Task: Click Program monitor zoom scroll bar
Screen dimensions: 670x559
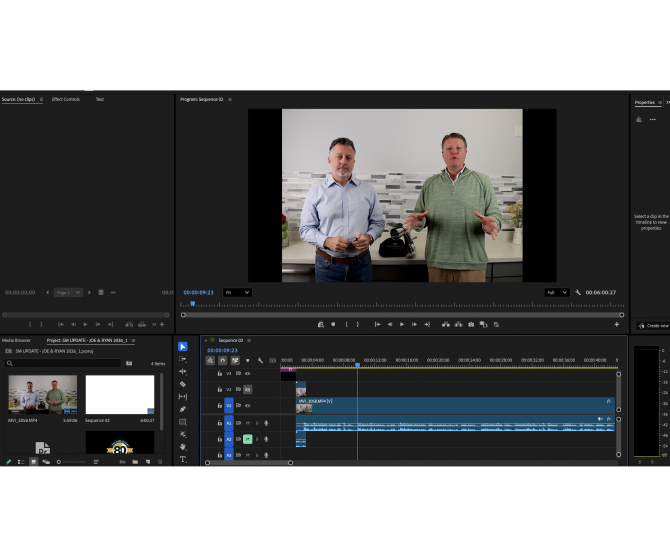Action: [402, 315]
